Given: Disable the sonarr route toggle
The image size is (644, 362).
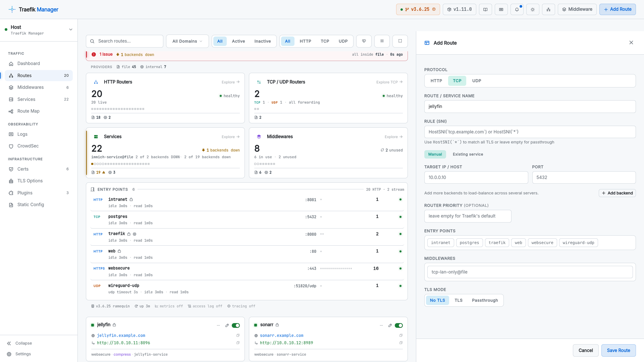Looking at the screenshot, I should coord(399,325).
